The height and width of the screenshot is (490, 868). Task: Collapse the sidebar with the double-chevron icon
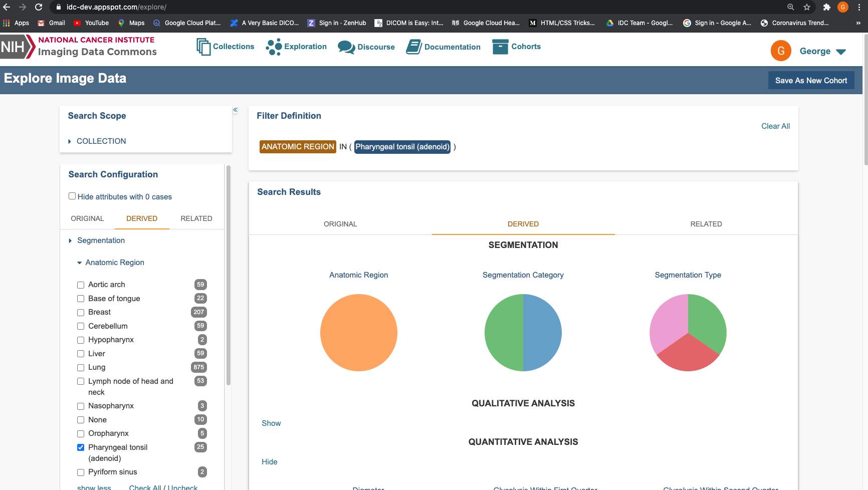click(235, 110)
